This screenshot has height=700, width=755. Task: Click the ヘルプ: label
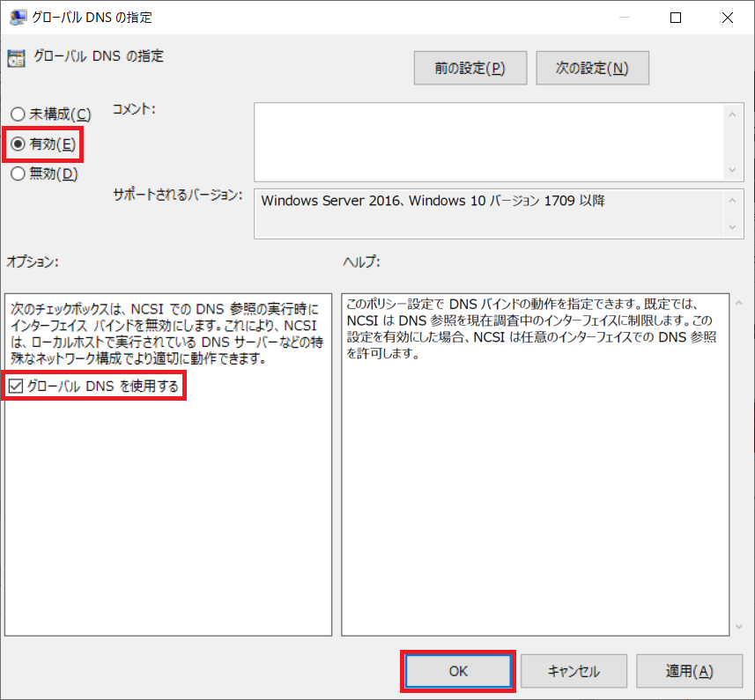[361, 262]
